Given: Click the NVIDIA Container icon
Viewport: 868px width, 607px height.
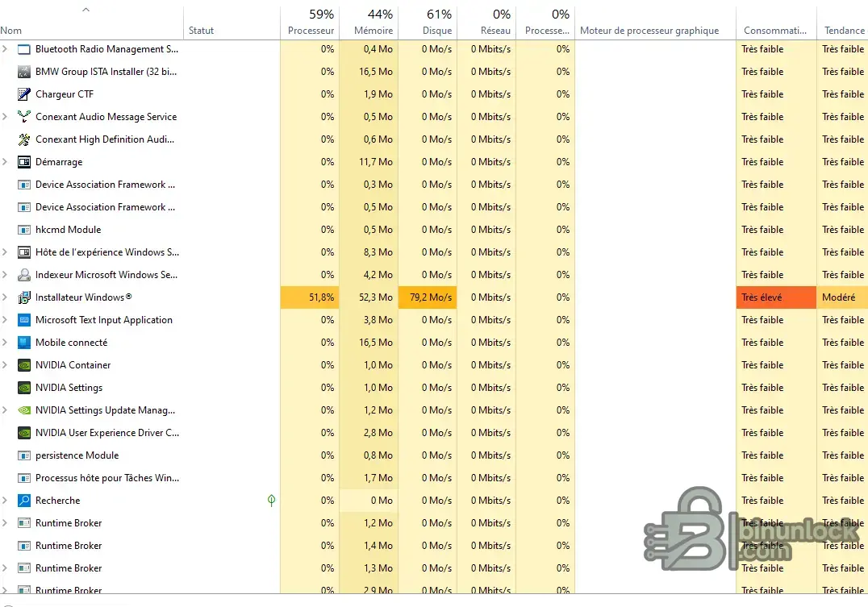Looking at the screenshot, I should click(x=24, y=365).
